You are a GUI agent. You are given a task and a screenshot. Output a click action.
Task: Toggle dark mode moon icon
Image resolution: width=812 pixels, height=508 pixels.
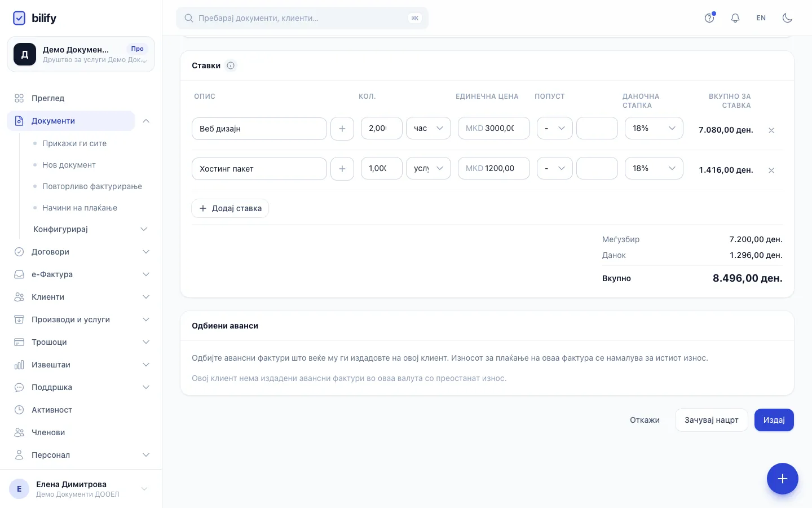pos(787,18)
